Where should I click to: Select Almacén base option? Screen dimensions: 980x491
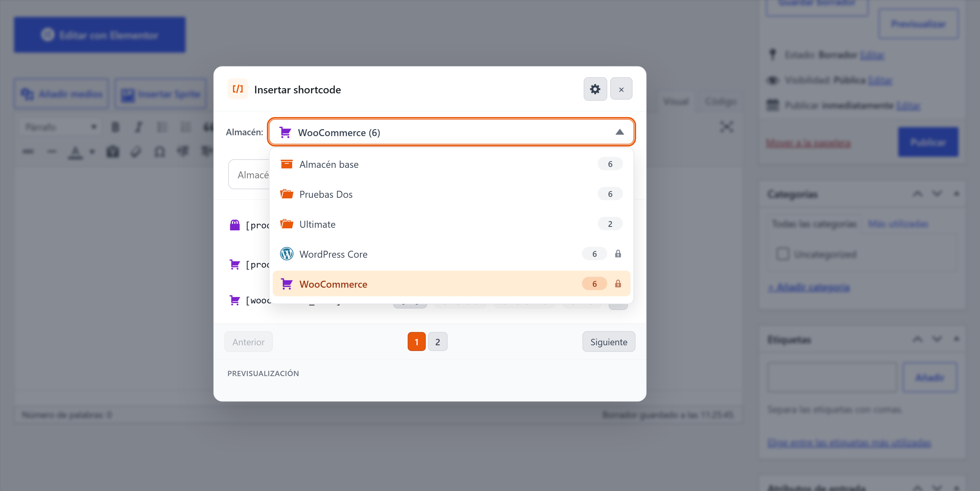(451, 164)
